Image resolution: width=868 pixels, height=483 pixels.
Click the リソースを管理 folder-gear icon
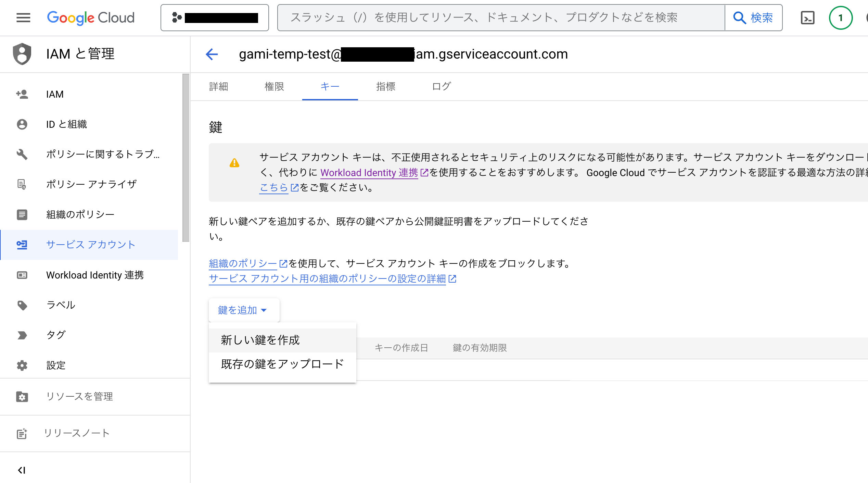click(x=22, y=396)
